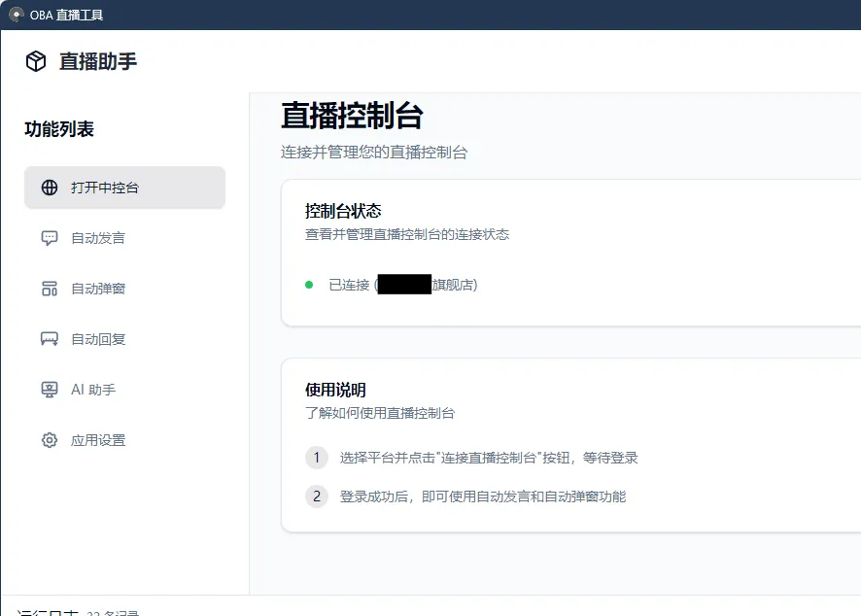Open the 自动发言 feature page
861x616 pixels.
click(x=94, y=237)
